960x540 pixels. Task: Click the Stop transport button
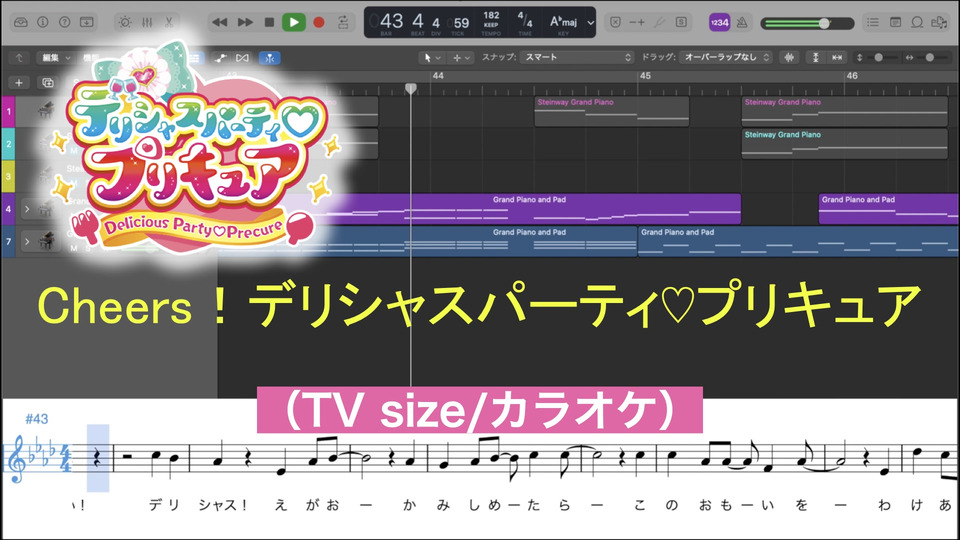click(269, 22)
